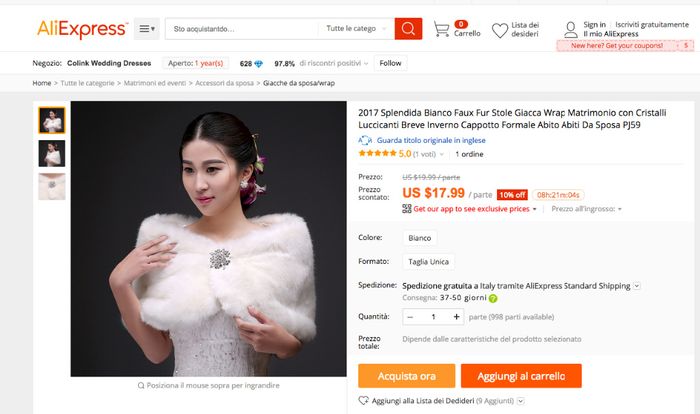Click the green delivery help question icon
The height and width of the screenshot is (414, 700).
point(493,298)
